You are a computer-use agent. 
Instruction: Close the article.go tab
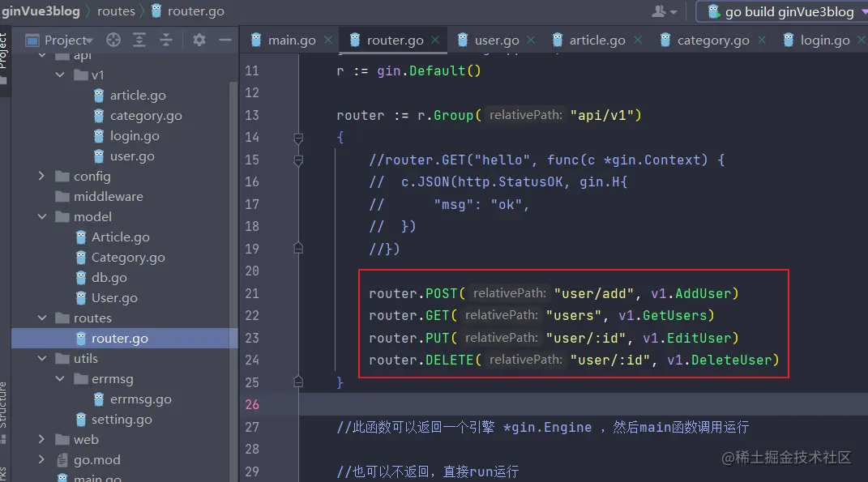click(x=639, y=40)
